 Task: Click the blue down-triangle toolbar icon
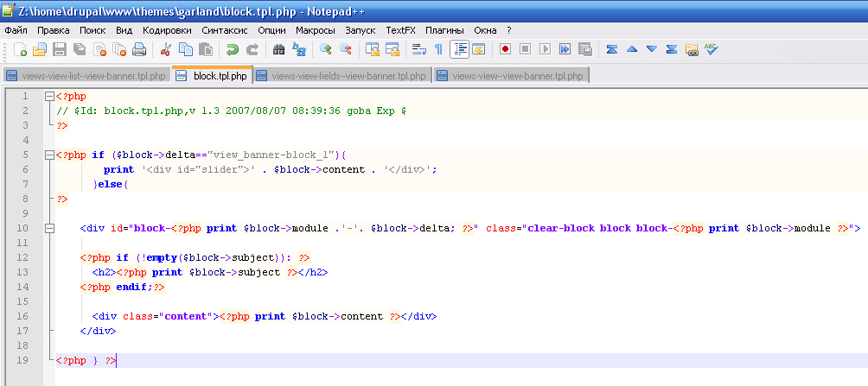(x=652, y=50)
